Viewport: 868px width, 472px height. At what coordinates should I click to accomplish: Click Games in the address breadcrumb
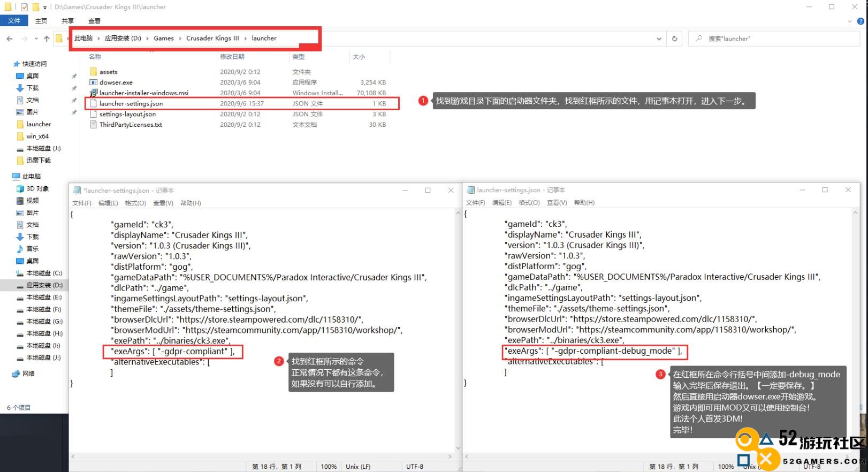pyautogui.click(x=164, y=38)
